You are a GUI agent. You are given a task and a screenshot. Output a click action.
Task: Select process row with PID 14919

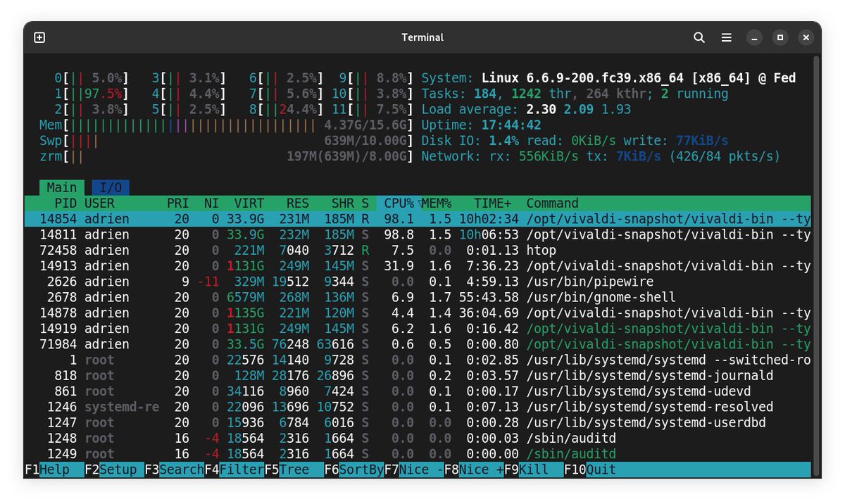[418, 329]
